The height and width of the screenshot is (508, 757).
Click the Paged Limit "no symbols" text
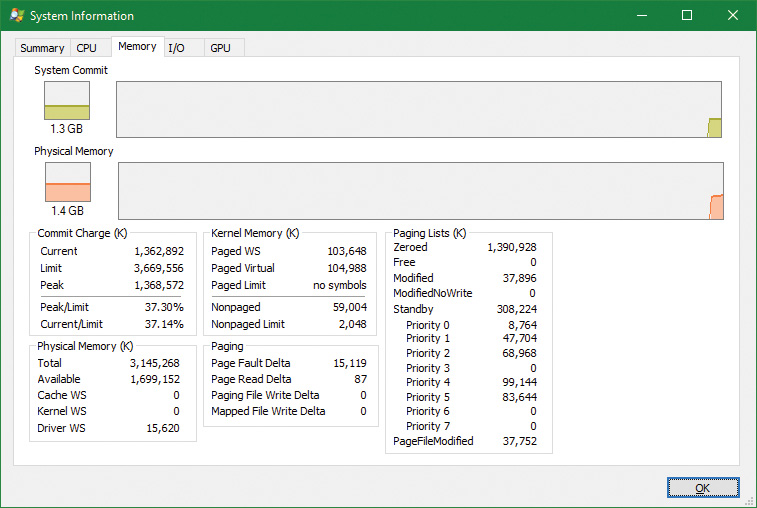339,285
